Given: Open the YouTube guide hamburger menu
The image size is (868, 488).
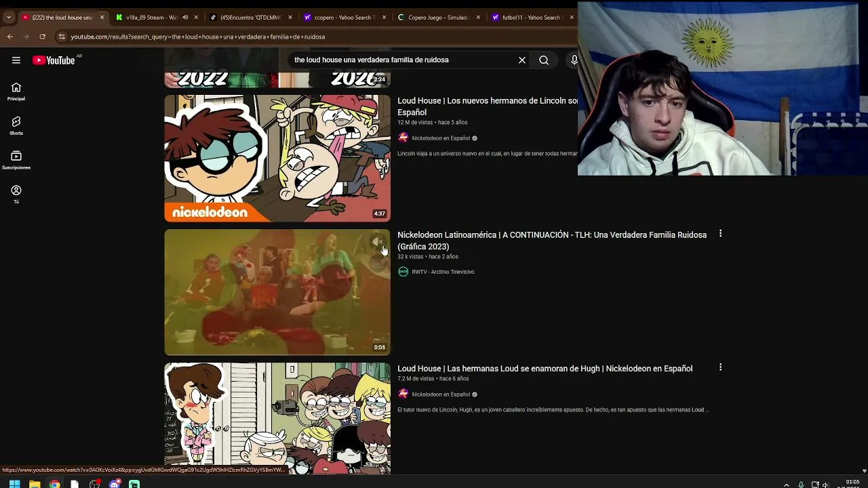Looking at the screenshot, I should click(x=16, y=60).
